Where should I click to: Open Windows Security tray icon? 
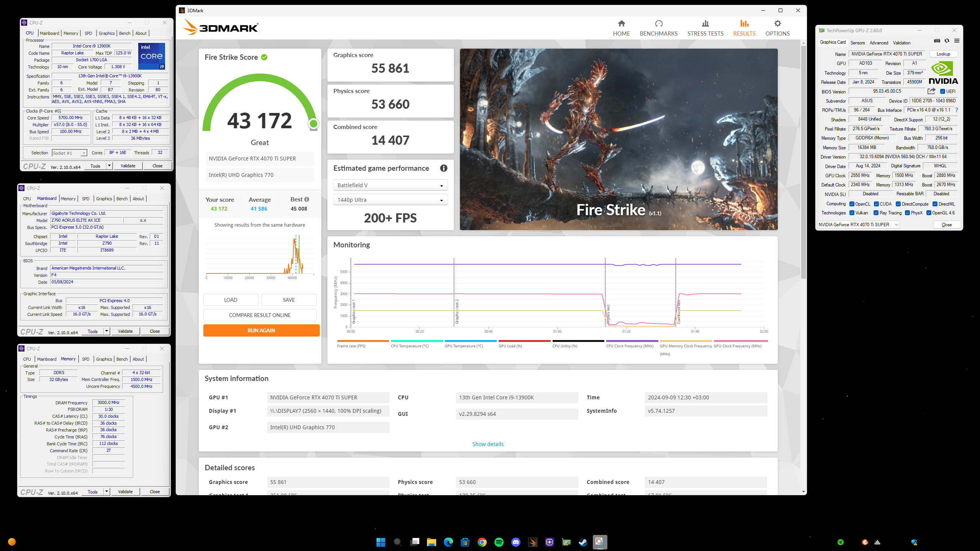[914, 542]
